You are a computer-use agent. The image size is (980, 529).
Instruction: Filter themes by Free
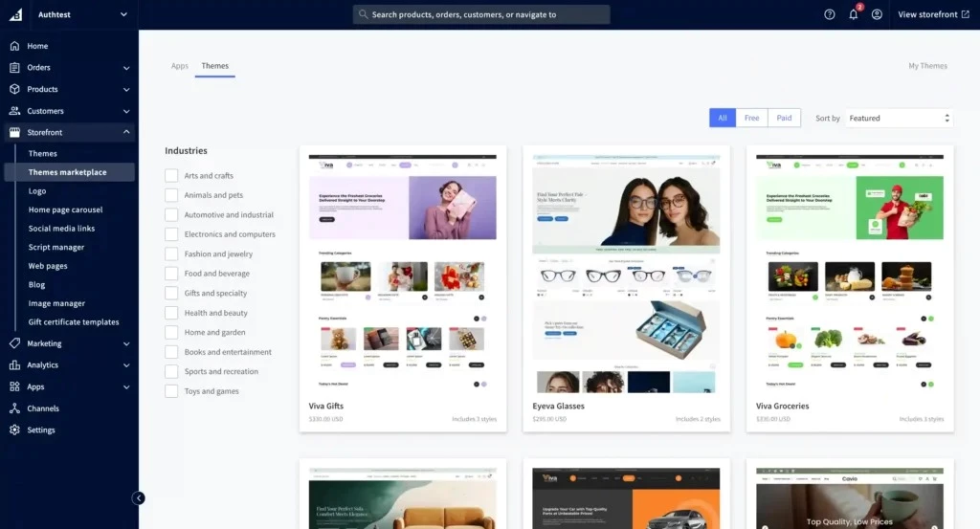click(751, 118)
